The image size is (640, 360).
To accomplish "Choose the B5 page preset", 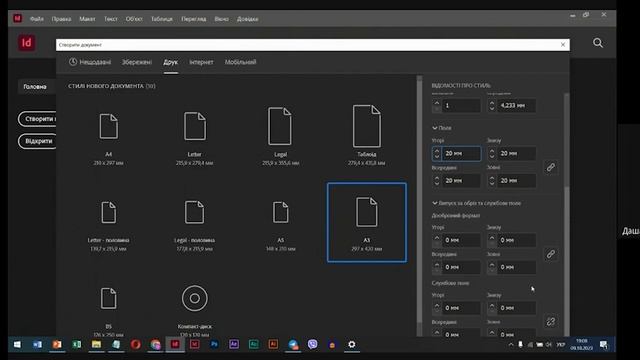I will pos(109,311).
